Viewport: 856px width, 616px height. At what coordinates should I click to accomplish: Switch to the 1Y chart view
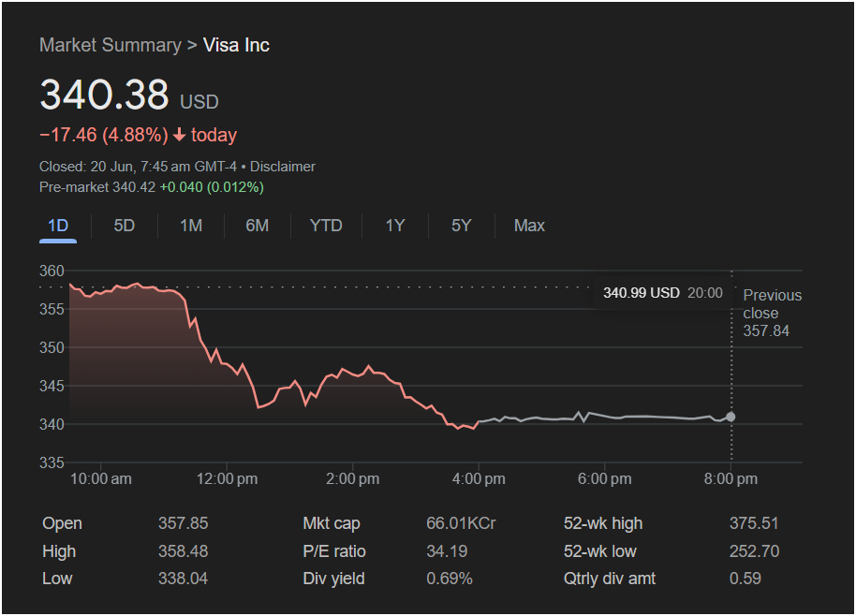point(395,226)
